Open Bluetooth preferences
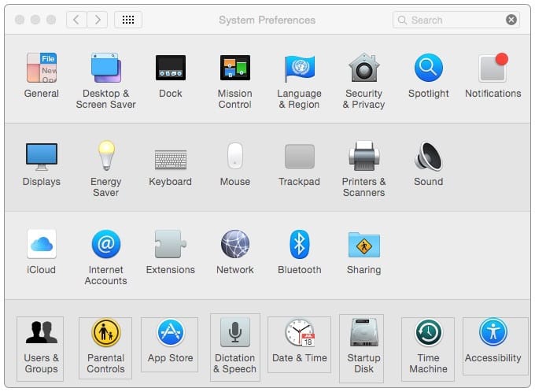The width and height of the screenshot is (535, 392). 299,245
